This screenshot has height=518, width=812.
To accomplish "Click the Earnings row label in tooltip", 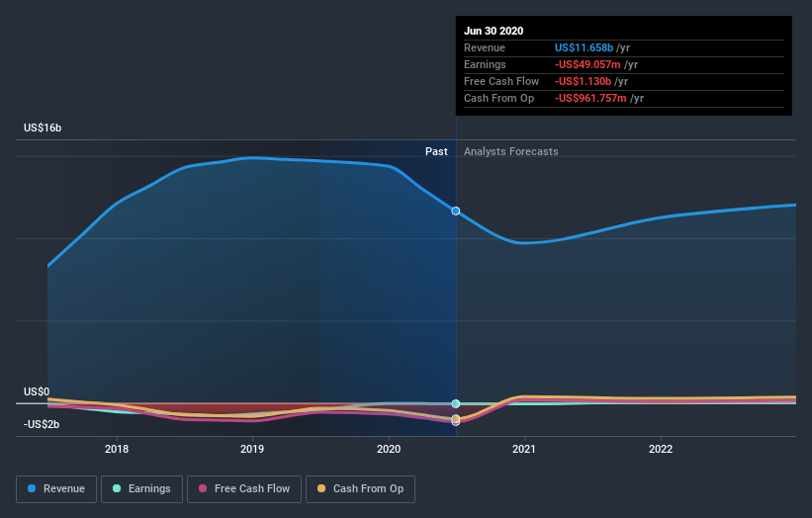I will 485,64.
